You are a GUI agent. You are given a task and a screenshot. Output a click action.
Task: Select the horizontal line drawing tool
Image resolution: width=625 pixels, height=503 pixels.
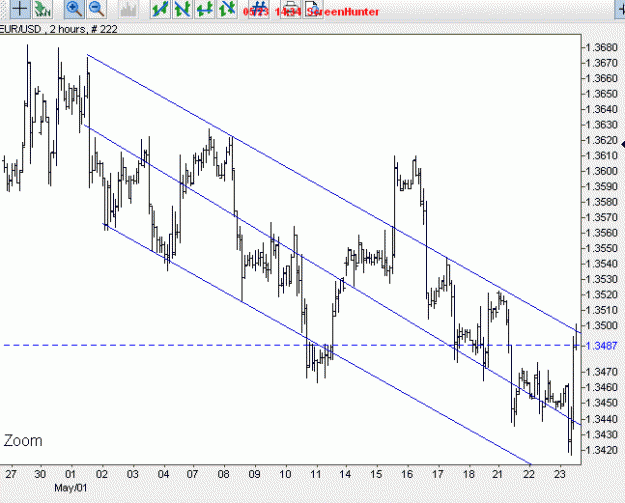205,9
